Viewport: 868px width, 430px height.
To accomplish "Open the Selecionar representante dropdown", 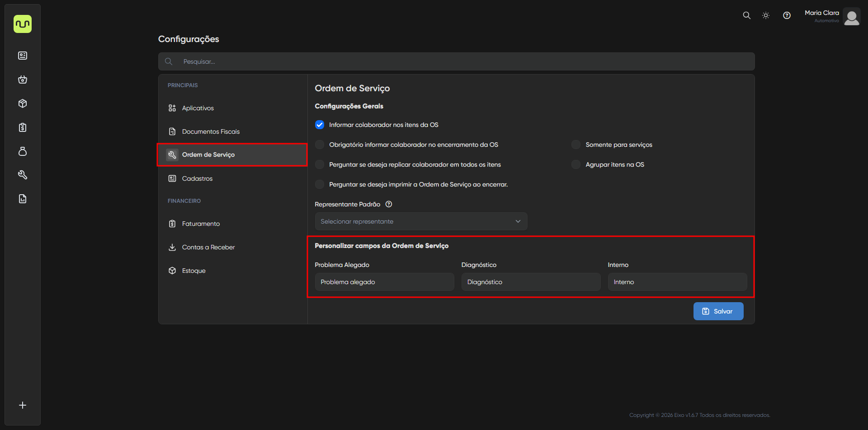I will (x=421, y=221).
